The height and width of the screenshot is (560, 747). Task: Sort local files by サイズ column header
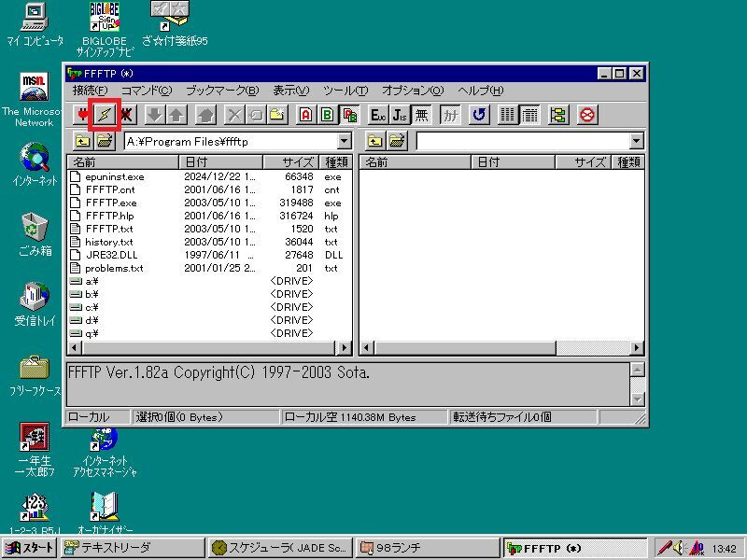click(291, 161)
